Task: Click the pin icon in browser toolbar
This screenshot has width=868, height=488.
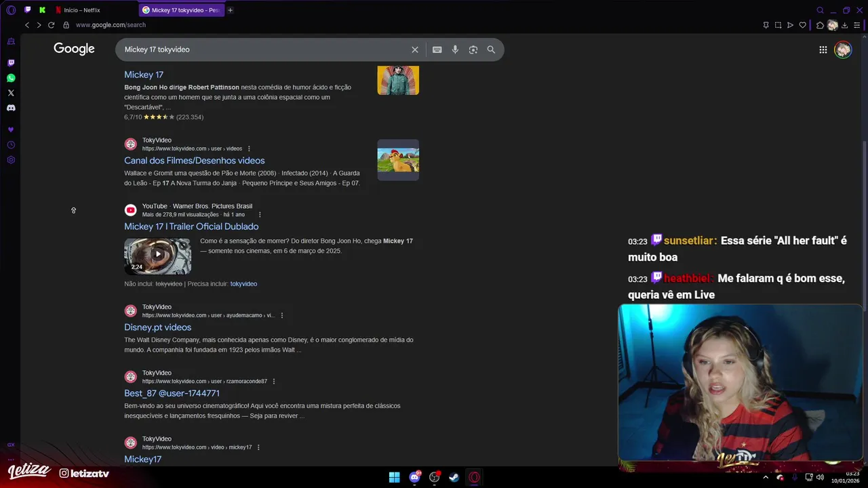Action: (x=766, y=25)
